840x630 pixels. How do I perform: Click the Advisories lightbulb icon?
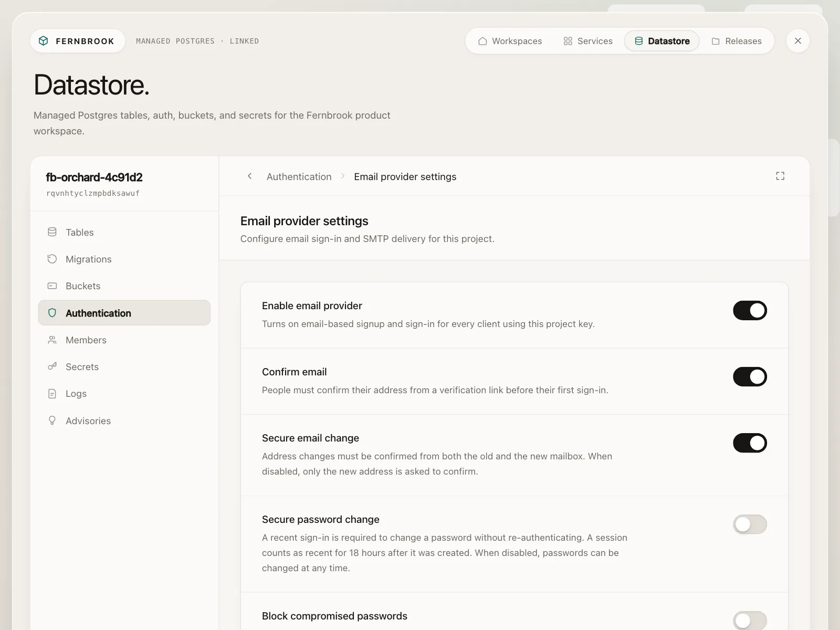click(x=52, y=421)
